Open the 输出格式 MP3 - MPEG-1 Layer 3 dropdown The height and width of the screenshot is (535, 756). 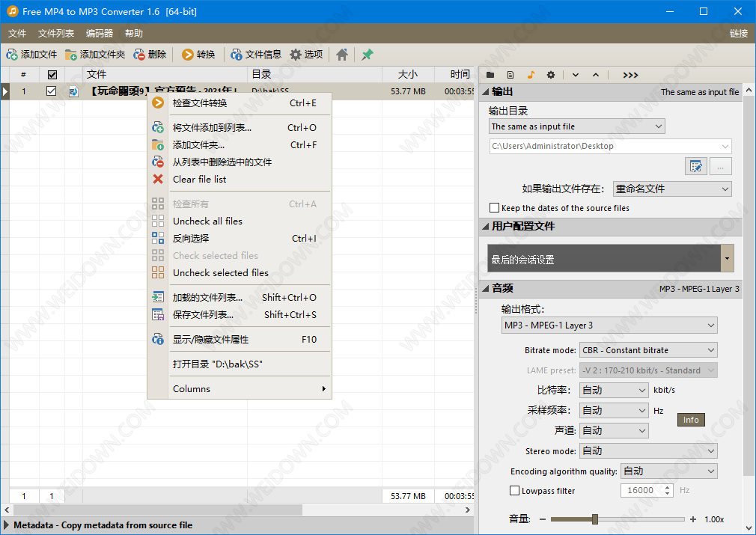coord(609,325)
